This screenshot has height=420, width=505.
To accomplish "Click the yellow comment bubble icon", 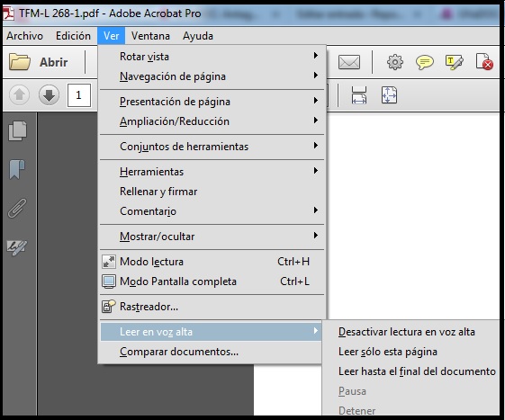I will tap(425, 62).
